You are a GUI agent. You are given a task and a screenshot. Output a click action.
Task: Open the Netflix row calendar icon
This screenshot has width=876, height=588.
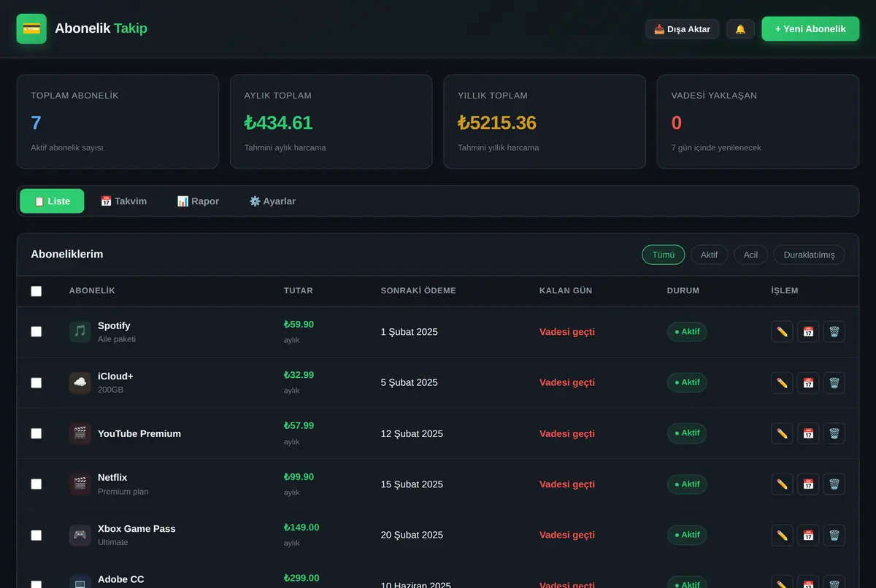click(x=808, y=484)
